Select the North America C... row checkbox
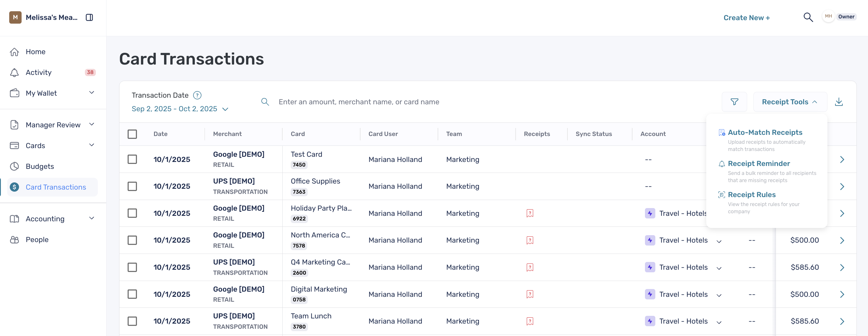Image resolution: width=868 pixels, height=336 pixels. tap(132, 240)
